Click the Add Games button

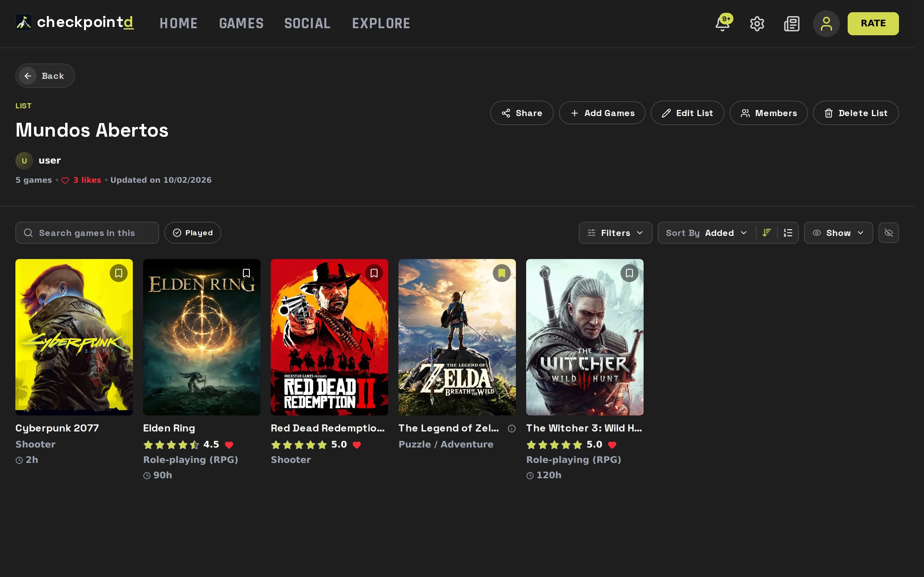(602, 113)
